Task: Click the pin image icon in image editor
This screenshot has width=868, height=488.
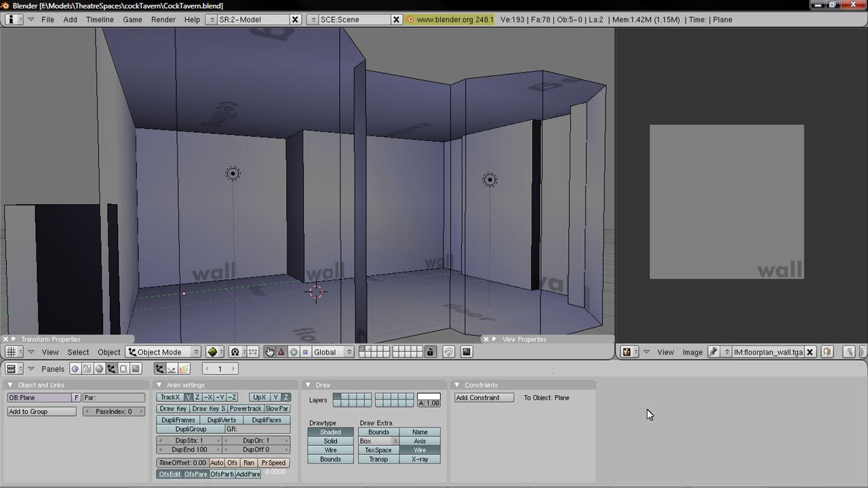Action: (713, 352)
